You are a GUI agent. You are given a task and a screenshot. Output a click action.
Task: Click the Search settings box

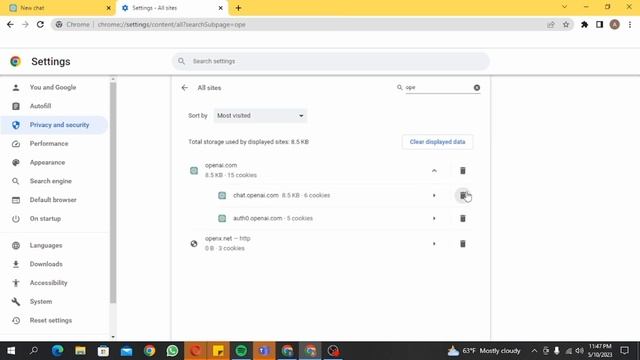(x=330, y=61)
